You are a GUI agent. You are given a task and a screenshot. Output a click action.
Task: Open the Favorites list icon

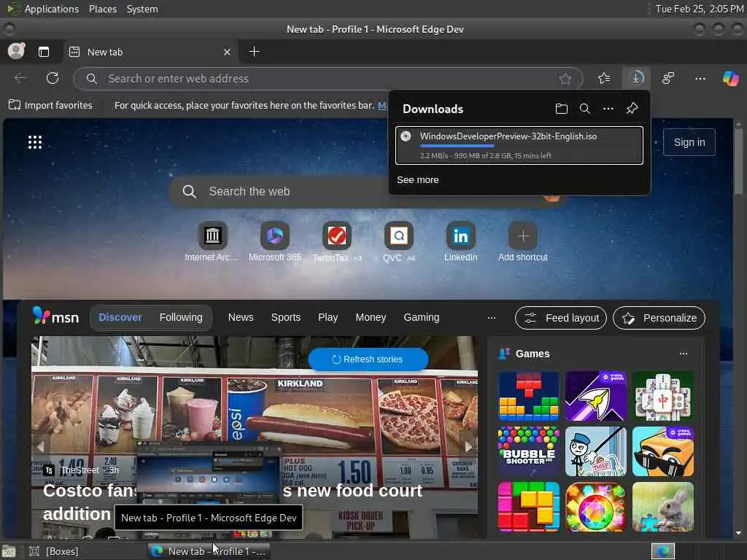pyautogui.click(x=604, y=78)
